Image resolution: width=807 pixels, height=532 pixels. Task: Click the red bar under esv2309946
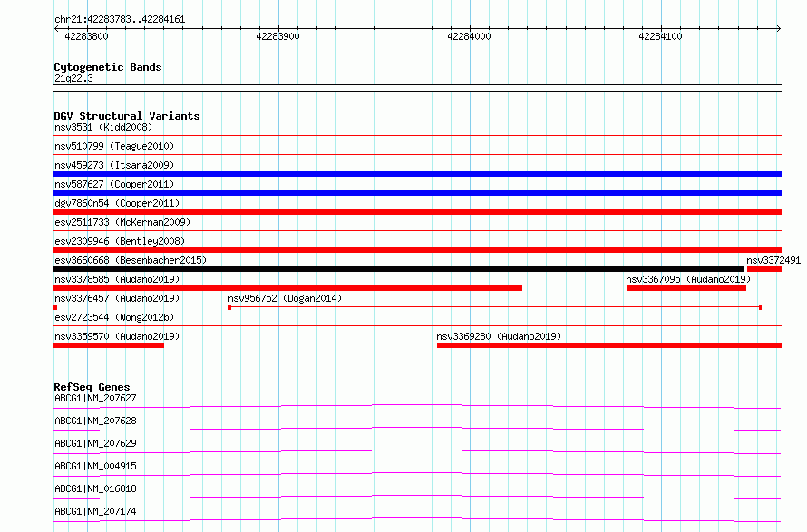417,250
